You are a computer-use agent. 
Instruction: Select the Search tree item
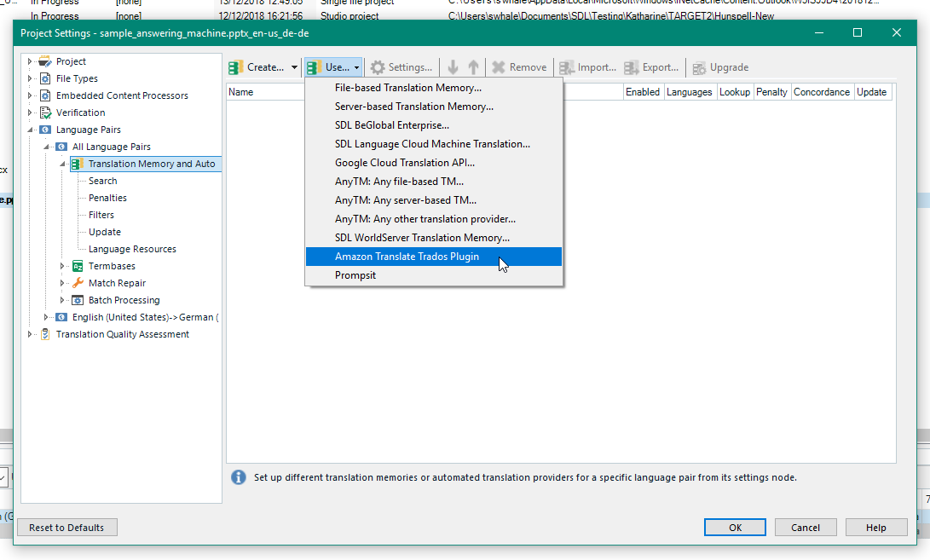(x=102, y=181)
